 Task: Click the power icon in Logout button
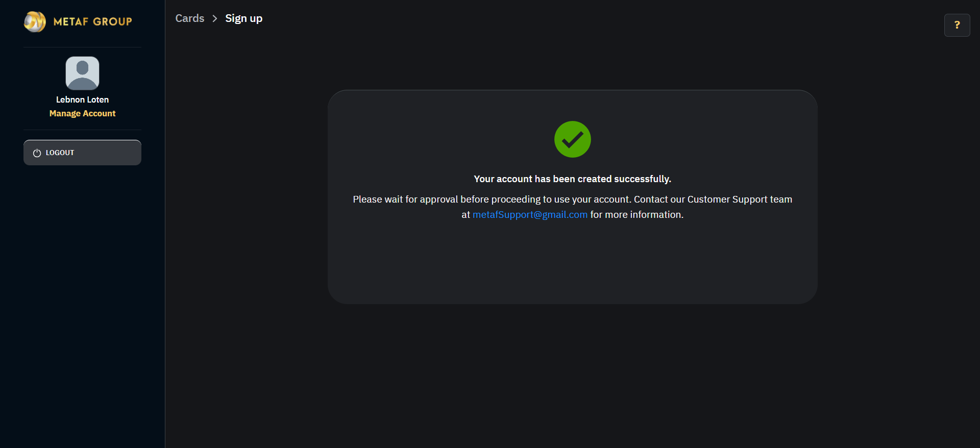tap(37, 153)
